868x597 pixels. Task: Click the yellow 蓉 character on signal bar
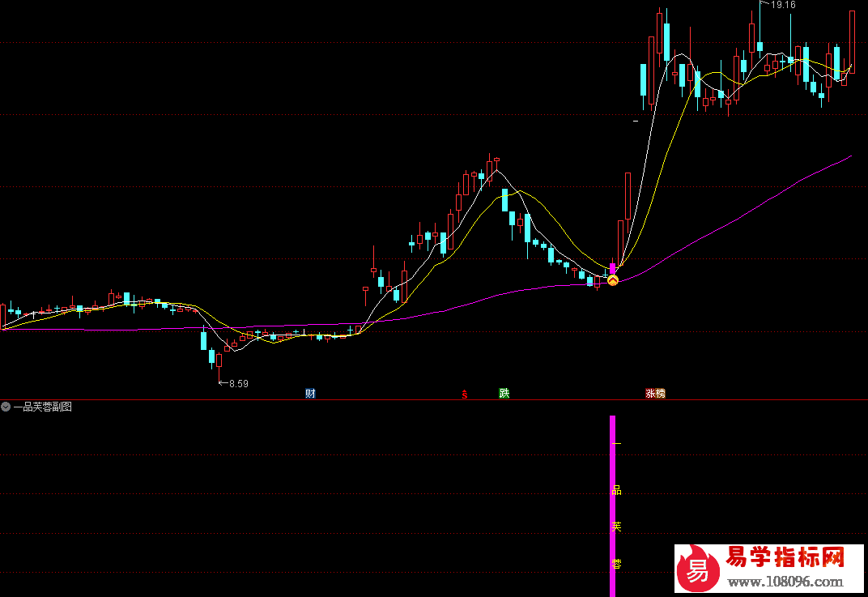pos(616,564)
